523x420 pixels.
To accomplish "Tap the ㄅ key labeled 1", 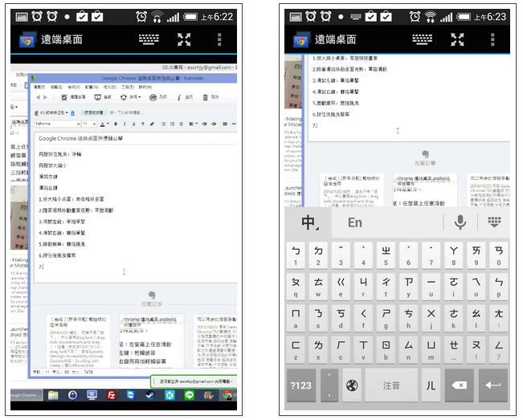I will click(296, 255).
